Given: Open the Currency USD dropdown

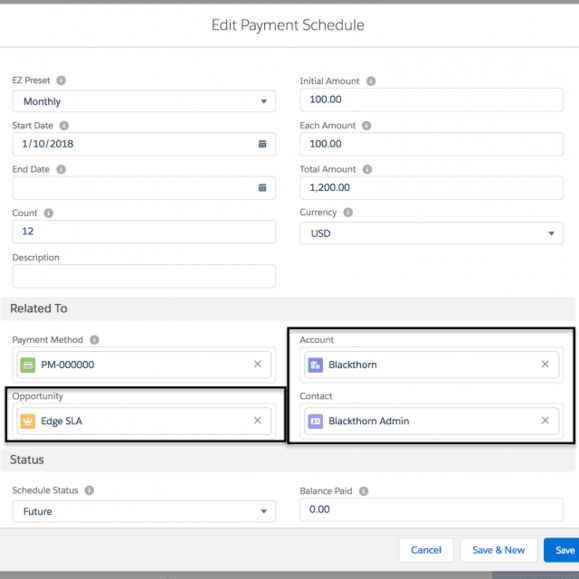Looking at the screenshot, I should point(431,233).
